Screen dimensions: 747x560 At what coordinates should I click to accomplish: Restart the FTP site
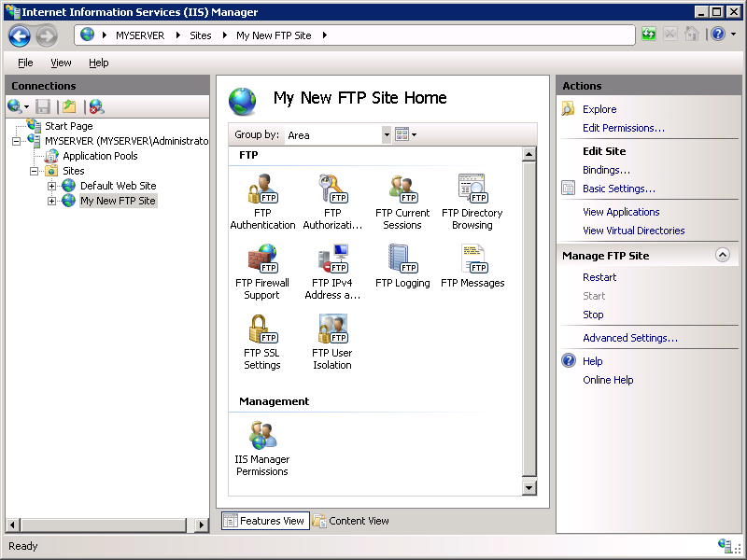[x=599, y=277]
